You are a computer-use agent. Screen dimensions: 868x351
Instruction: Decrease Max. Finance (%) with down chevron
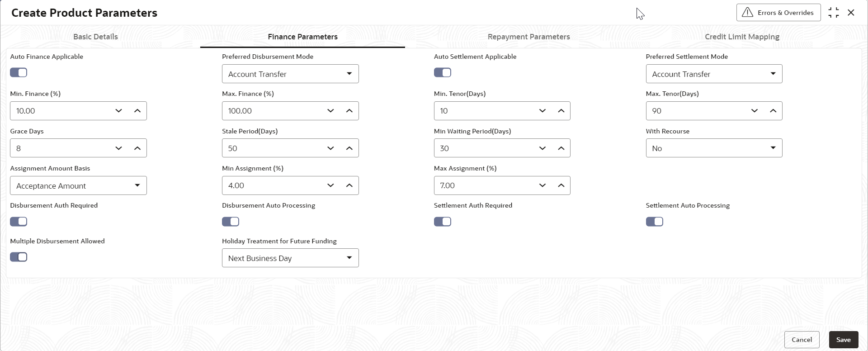(x=330, y=111)
